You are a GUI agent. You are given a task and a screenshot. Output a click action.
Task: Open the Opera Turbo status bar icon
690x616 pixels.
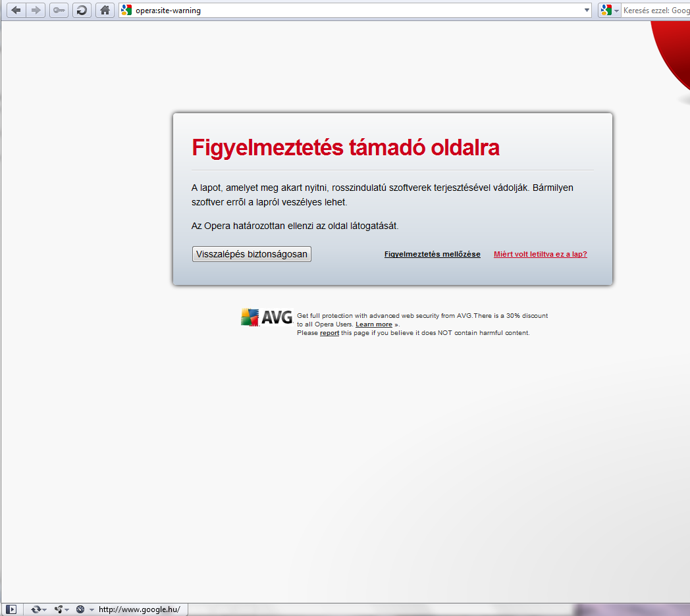(83, 609)
